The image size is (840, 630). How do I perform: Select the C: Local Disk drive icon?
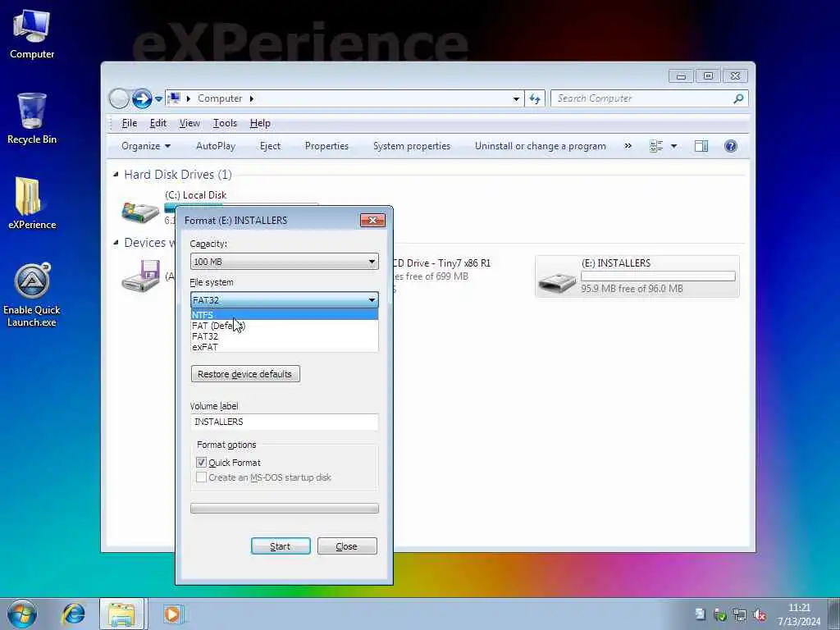tap(139, 212)
